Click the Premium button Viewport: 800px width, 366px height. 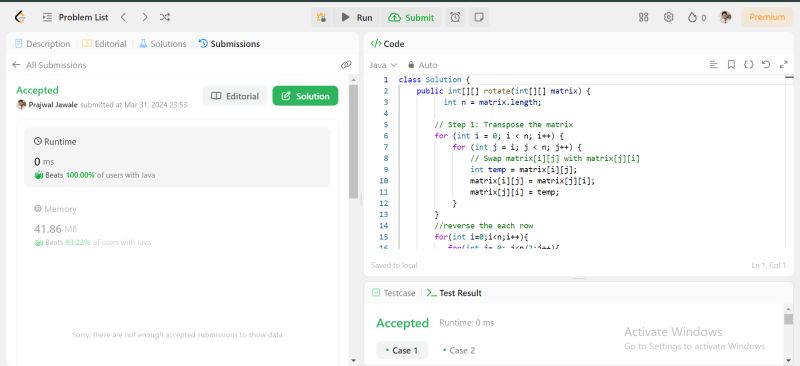tap(767, 17)
